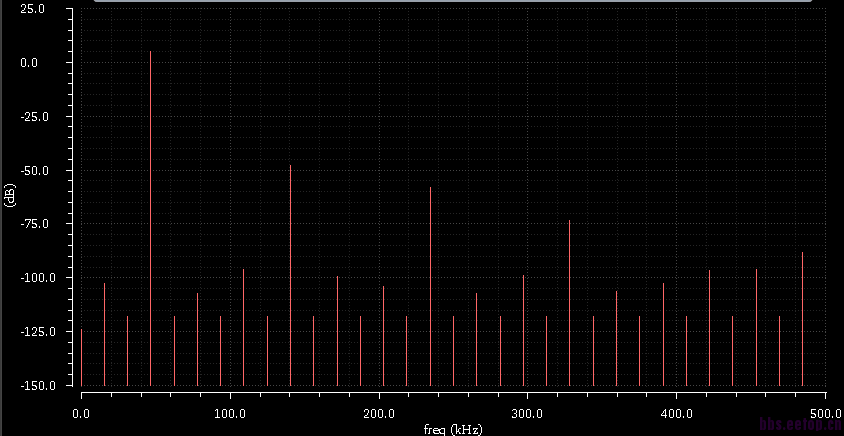The width and height of the screenshot is (844, 436).
Task: Click the 25.0 y-axis tick label
Action: coord(33,9)
